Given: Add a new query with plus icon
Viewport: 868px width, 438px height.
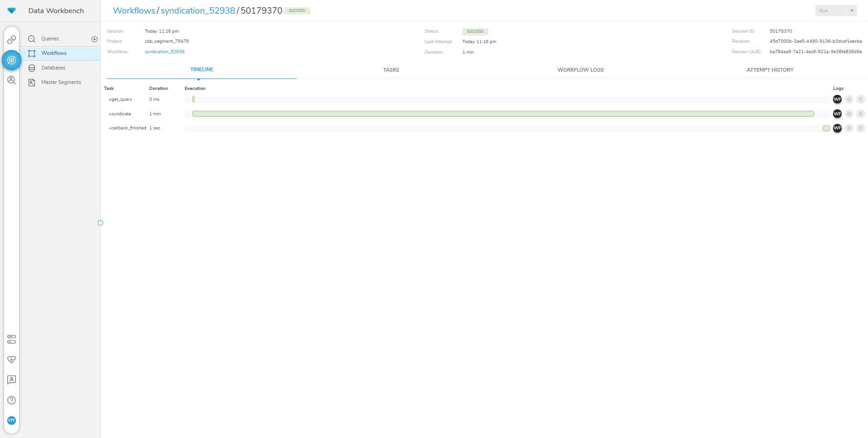Looking at the screenshot, I should click(94, 39).
